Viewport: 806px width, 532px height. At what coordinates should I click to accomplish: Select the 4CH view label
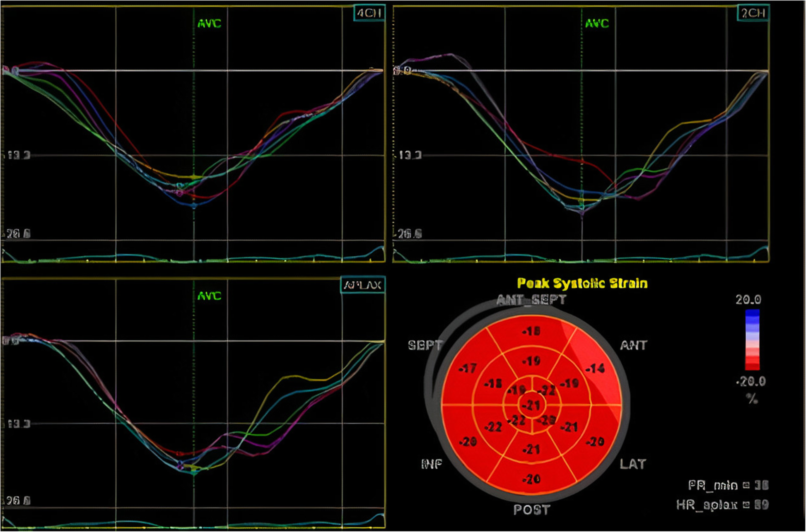pos(369,13)
